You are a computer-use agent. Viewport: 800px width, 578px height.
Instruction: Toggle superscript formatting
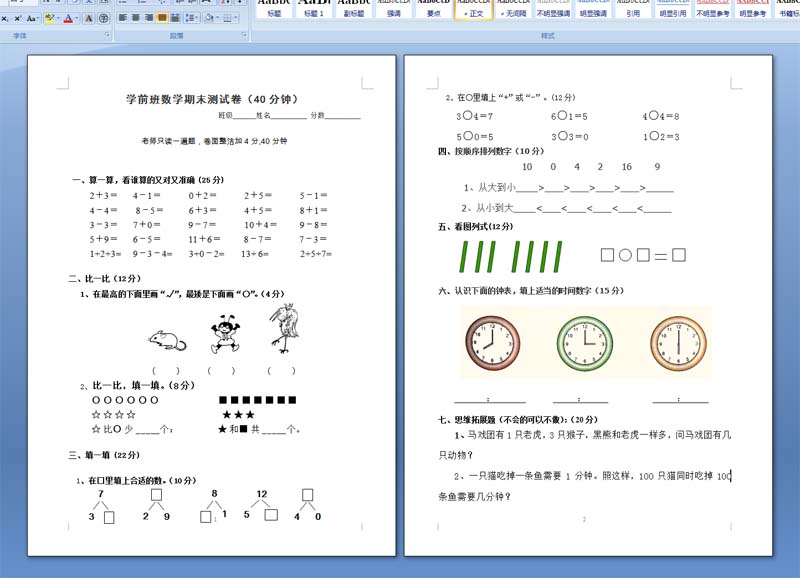pos(17,18)
